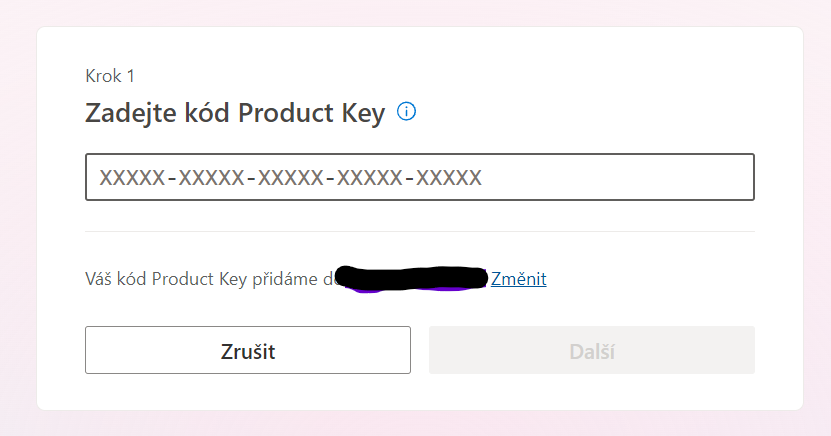Click the horizontal divider below the input

[420, 232]
